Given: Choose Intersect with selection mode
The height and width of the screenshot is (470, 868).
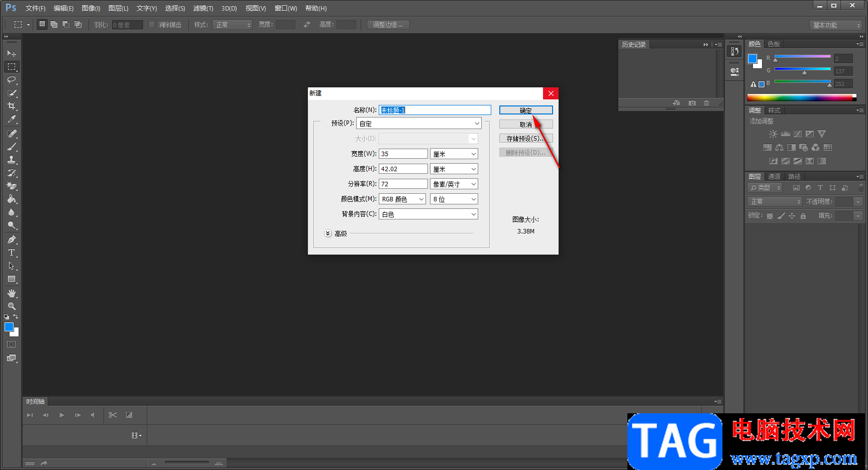Looking at the screenshot, I should 78,24.
